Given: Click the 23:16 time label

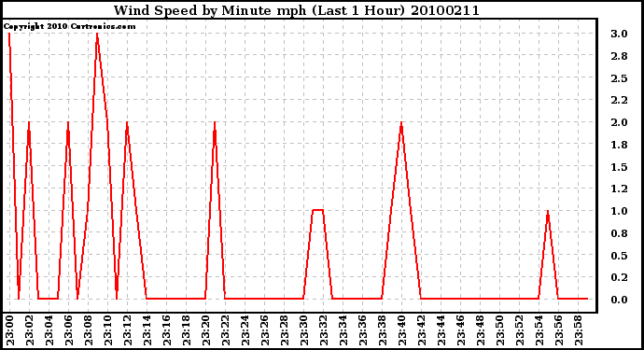Looking at the screenshot, I should pos(167,330).
